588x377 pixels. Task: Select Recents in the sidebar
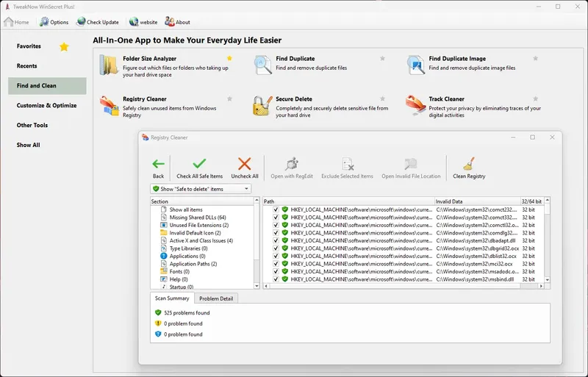[26, 66]
